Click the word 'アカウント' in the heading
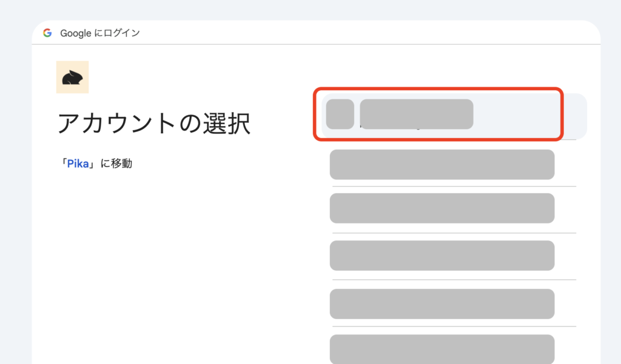Image resolution: width=621 pixels, height=364 pixels. (x=115, y=124)
